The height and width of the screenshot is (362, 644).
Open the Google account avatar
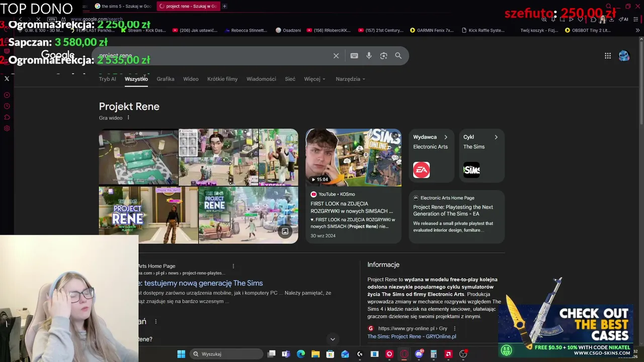(x=624, y=56)
